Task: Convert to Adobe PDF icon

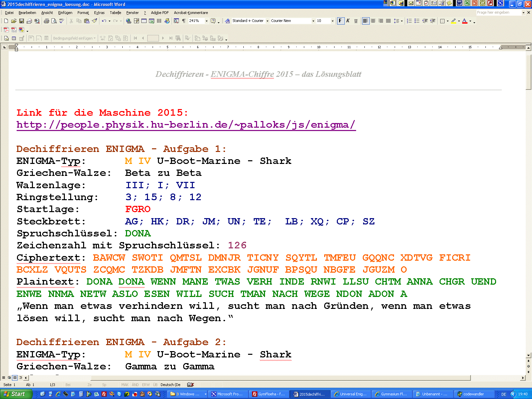Action: pyautogui.click(x=6, y=30)
